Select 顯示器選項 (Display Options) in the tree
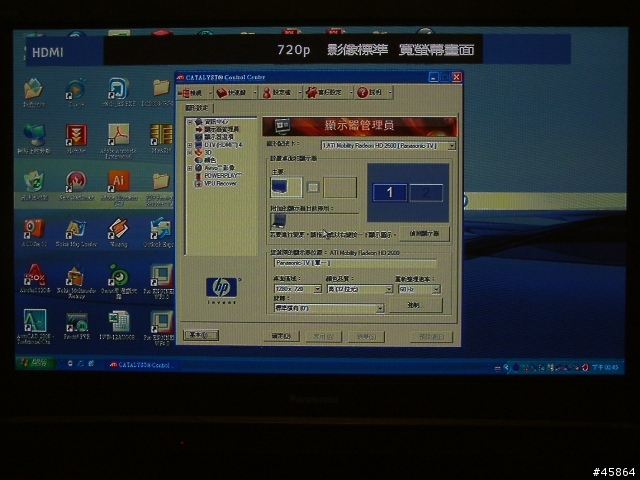 click(x=219, y=137)
